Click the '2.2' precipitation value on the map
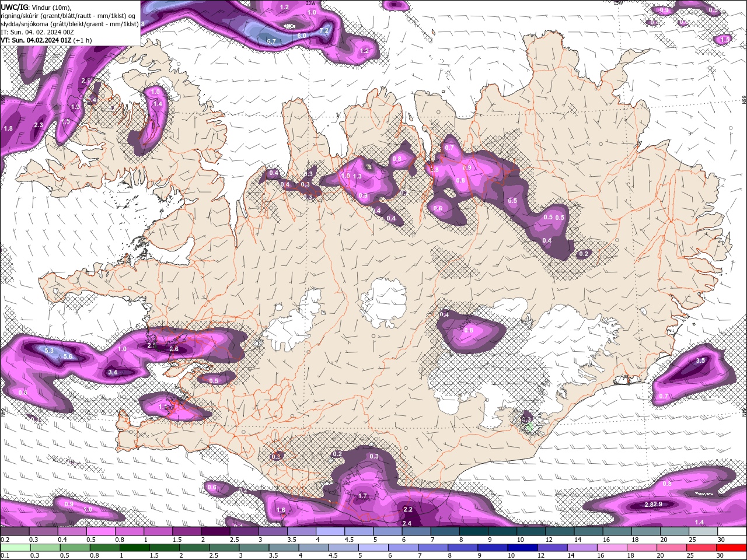747x560 pixels. pos(408,510)
